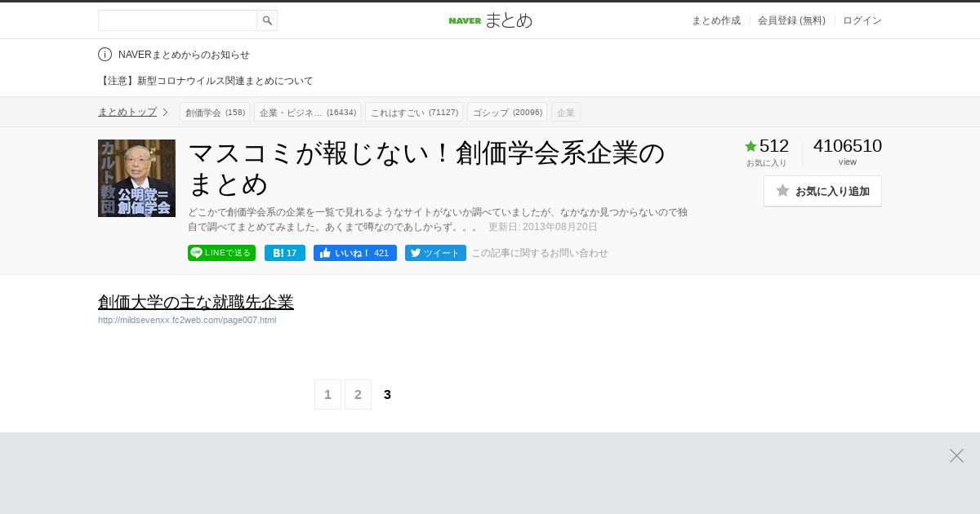
Task: Click ログイン in the header
Action: 862,20
